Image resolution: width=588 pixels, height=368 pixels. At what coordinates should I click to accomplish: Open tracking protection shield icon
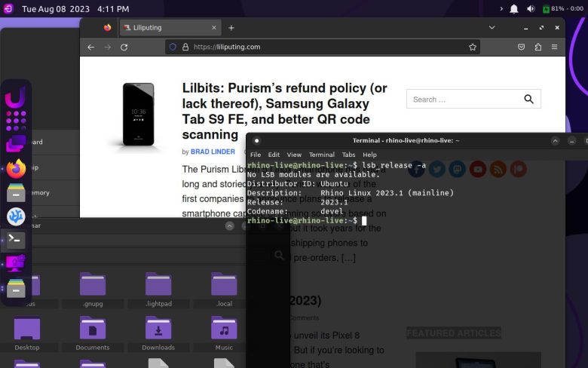[173, 47]
